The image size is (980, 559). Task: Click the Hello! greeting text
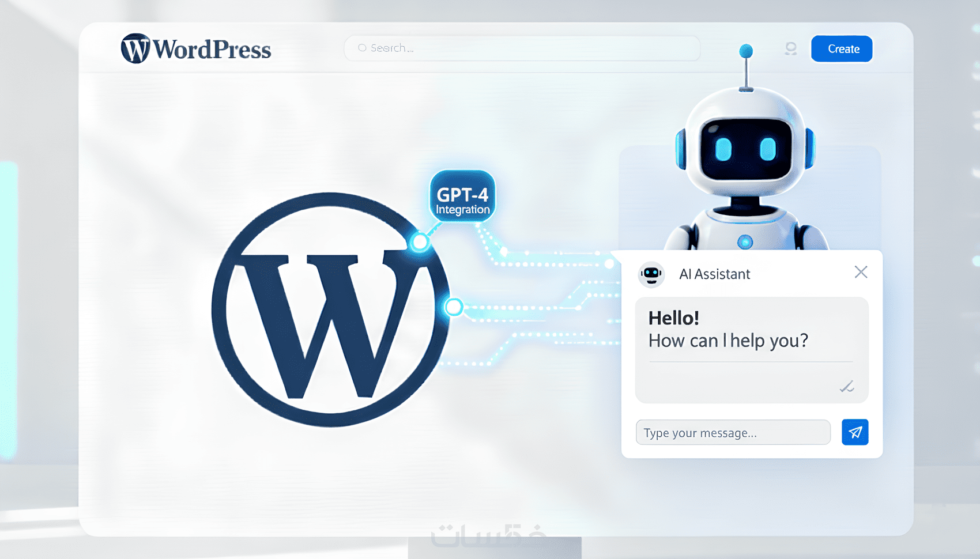tap(673, 318)
